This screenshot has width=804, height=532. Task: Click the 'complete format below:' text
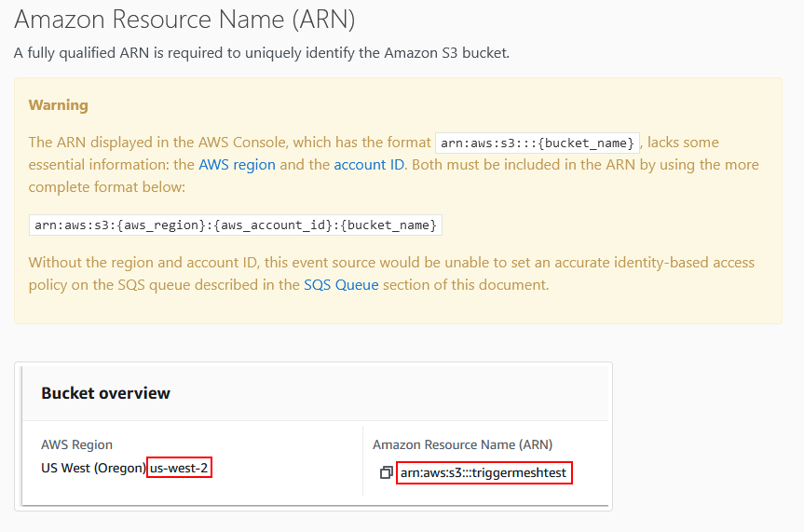(x=106, y=187)
